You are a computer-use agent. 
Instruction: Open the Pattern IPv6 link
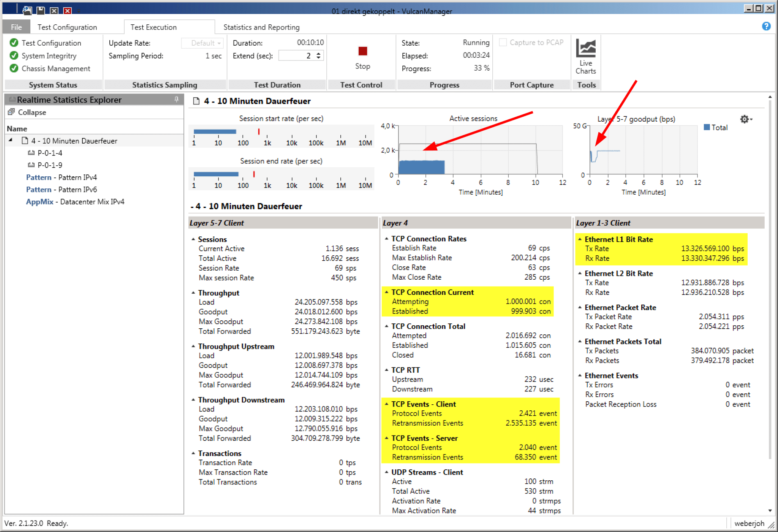(x=62, y=189)
